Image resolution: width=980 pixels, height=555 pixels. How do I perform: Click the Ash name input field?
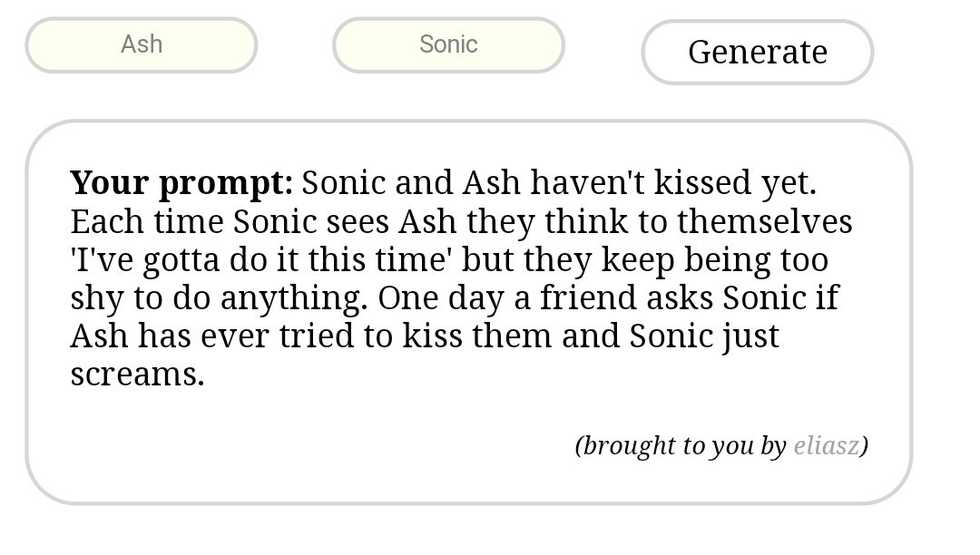point(142,45)
